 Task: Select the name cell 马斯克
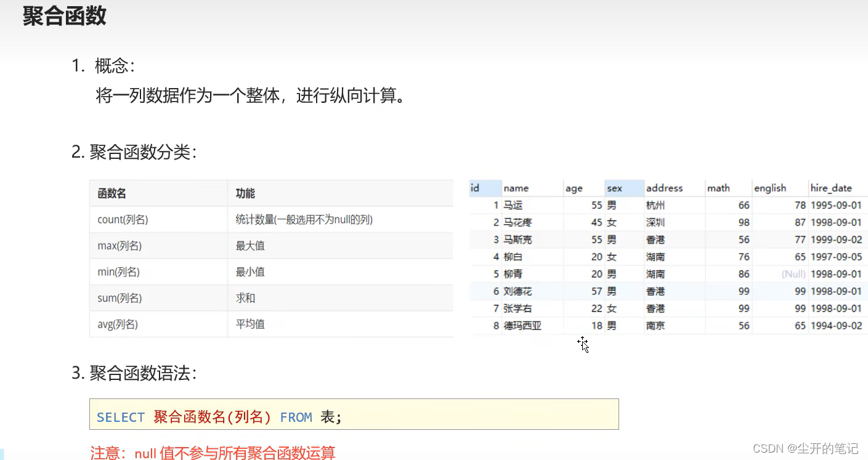[517, 240]
